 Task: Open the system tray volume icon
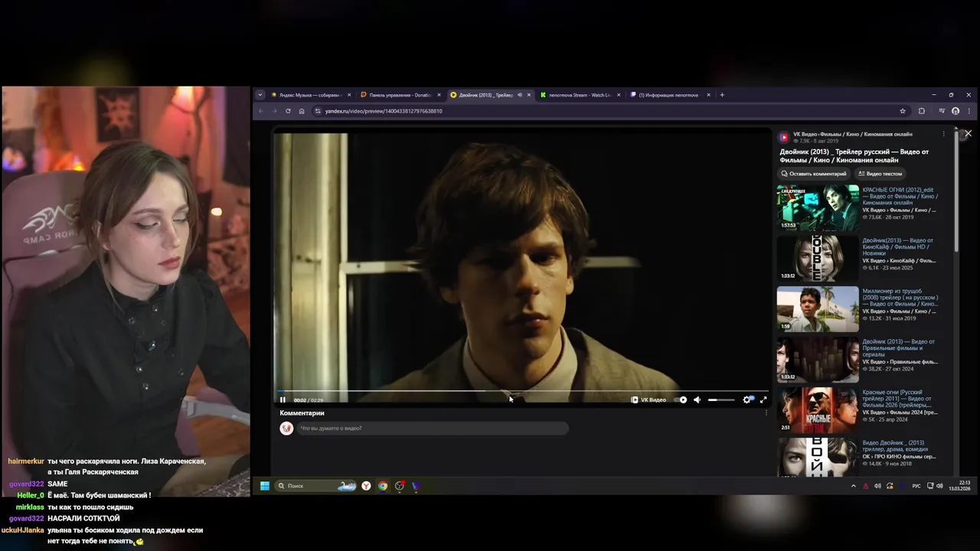pyautogui.click(x=877, y=486)
